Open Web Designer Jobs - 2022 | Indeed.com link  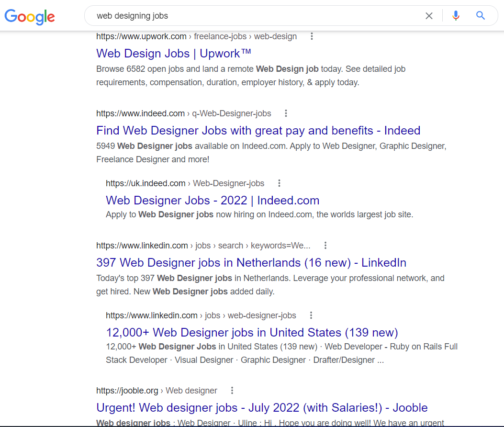pos(213,200)
